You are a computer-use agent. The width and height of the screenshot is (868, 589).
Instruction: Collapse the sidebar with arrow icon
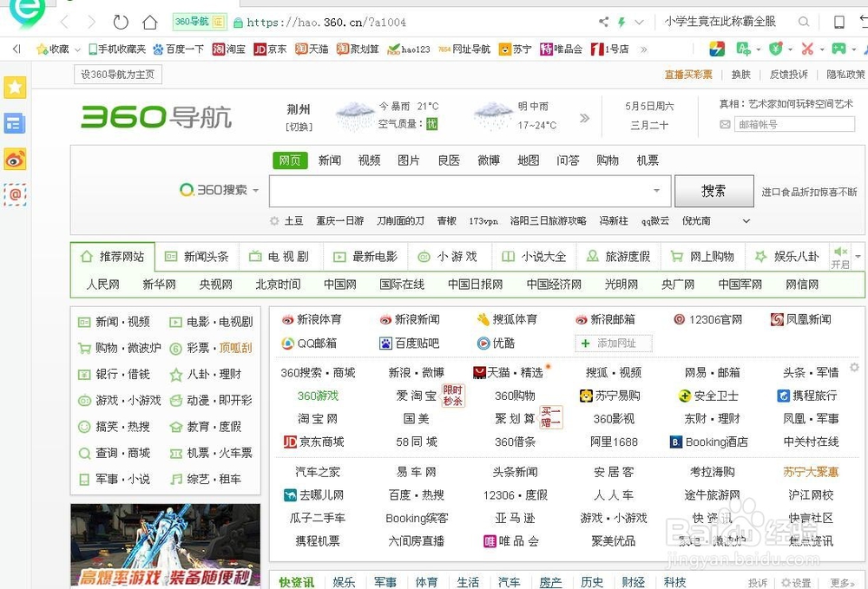(16, 49)
